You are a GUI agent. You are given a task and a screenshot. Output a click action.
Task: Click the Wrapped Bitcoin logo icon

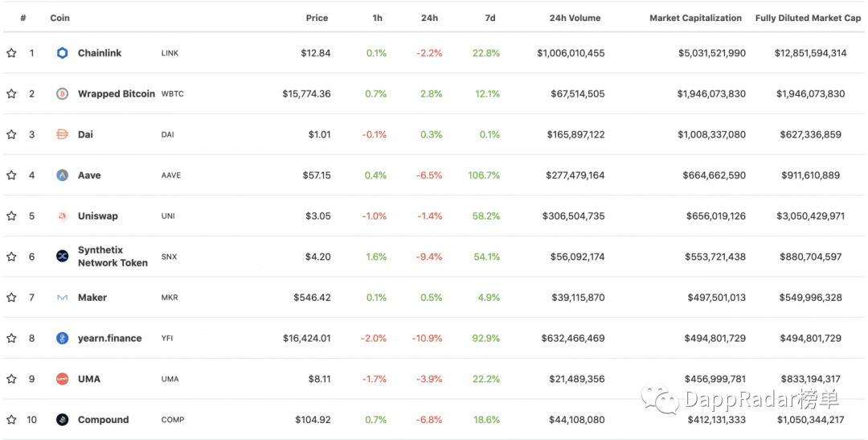pyautogui.click(x=63, y=93)
